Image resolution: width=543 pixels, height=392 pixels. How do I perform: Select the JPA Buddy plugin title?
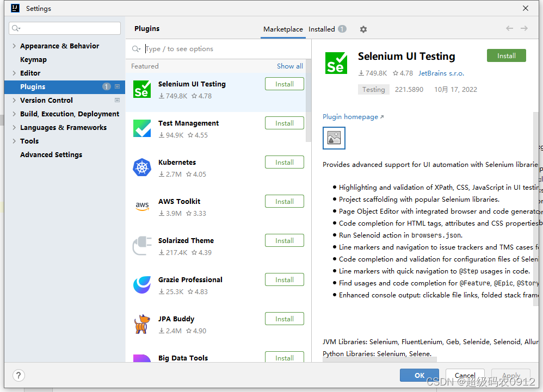[176, 319]
